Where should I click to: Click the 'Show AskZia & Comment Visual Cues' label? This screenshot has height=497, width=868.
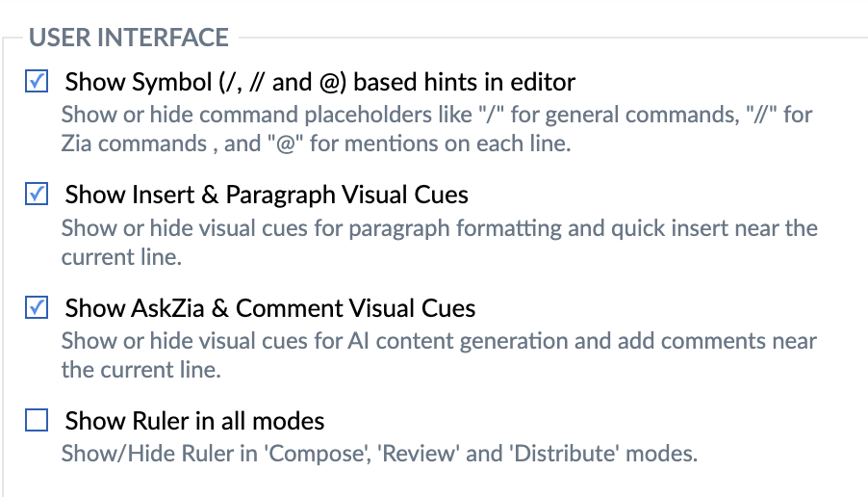[270, 308]
